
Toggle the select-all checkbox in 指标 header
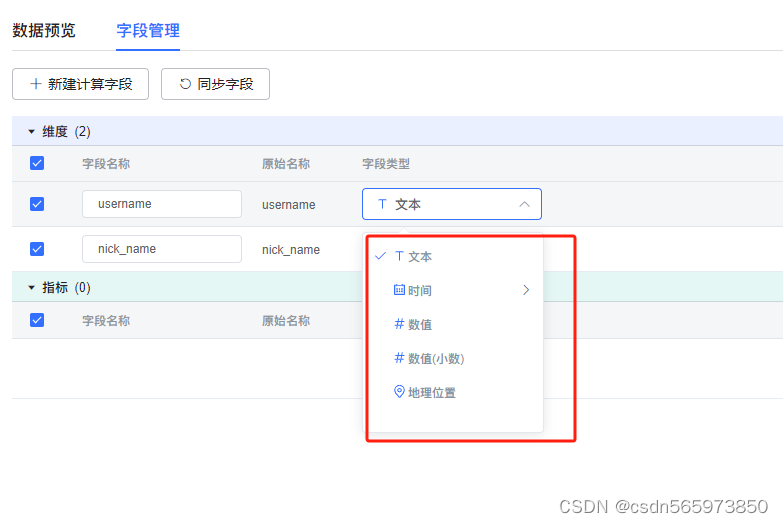coord(37,320)
